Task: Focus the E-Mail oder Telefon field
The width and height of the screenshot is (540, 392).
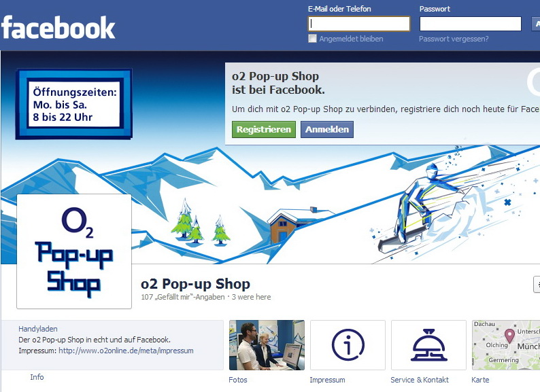Action: tap(359, 24)
